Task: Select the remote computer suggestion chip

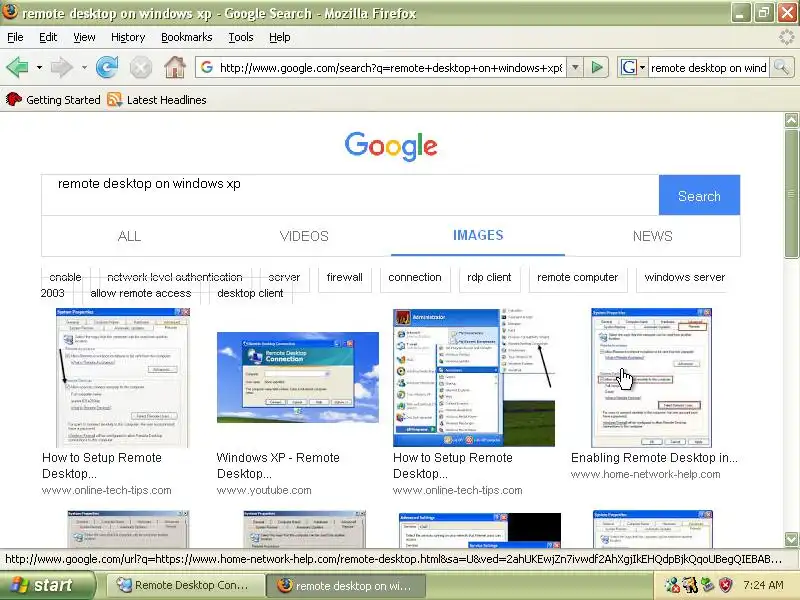Action: click(578, 278)
